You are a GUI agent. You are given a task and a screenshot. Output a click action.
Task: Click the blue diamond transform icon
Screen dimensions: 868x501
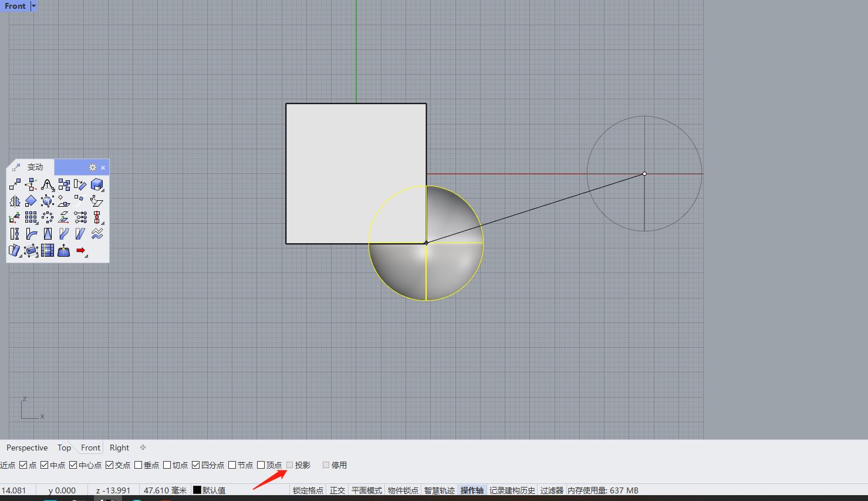coord(31,201)
